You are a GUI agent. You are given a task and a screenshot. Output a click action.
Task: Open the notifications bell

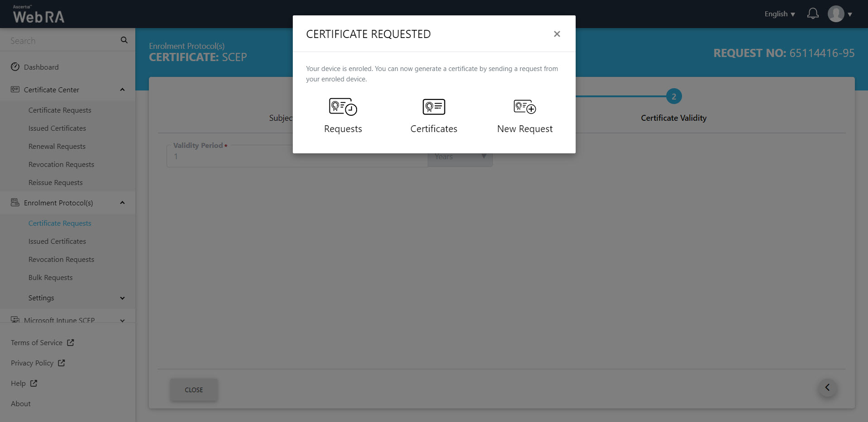(813, 14)
